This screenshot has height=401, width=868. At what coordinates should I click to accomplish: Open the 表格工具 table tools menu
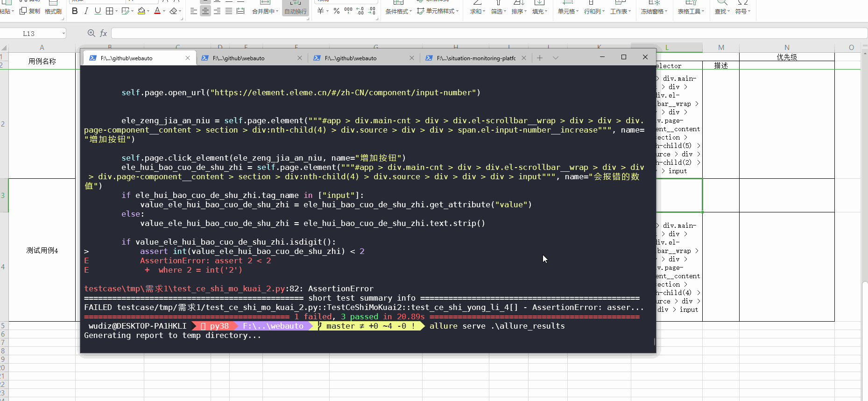point(691,11)
